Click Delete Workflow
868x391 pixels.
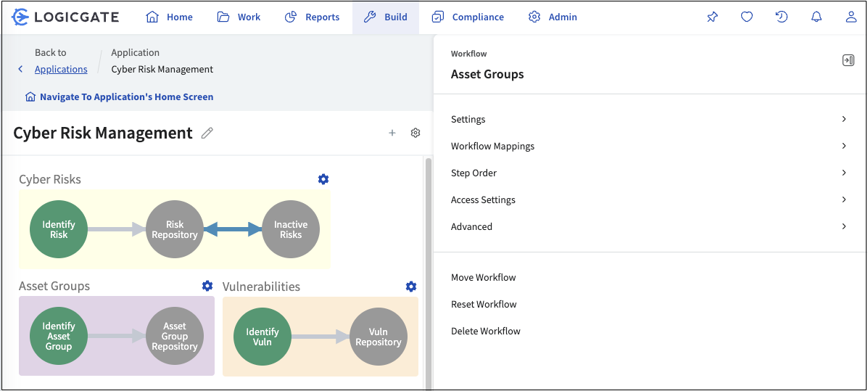(x=485, y=332)
